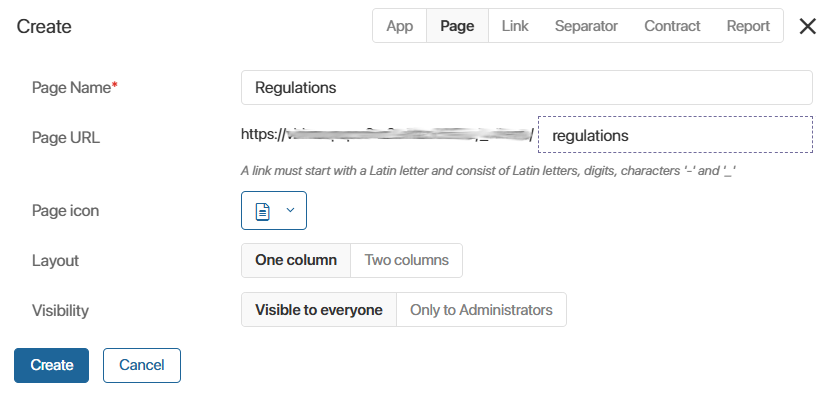Cancel the page creation

pyautogui.click(x=142, y=365)
